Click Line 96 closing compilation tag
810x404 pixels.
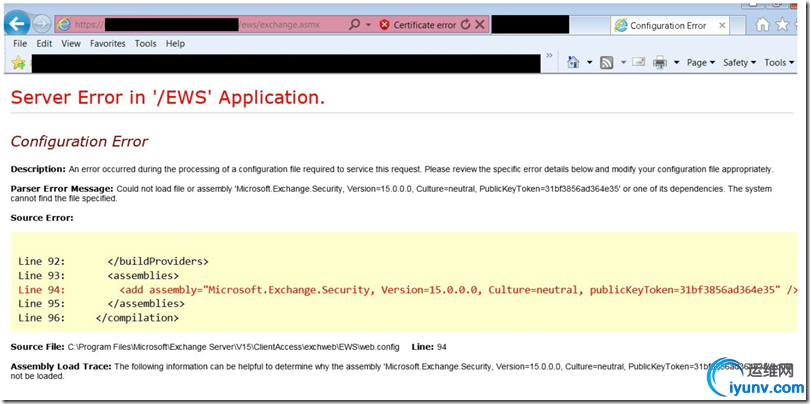point(137,317)
